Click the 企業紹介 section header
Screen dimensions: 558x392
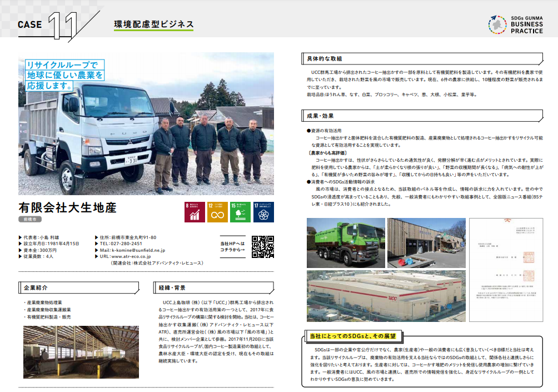36,288
